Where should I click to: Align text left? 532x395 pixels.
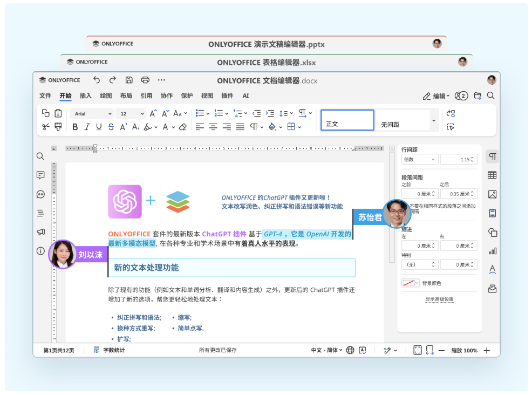(200, 127)
